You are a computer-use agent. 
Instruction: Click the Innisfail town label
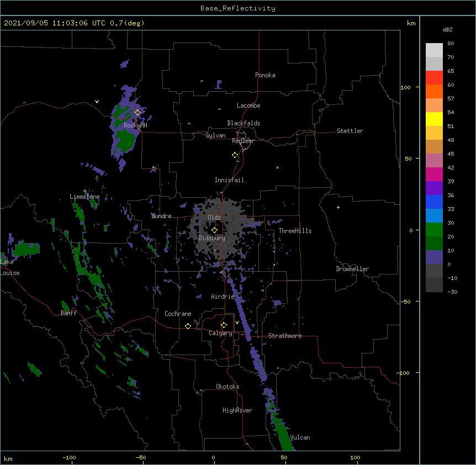click(x=229, y=180)
